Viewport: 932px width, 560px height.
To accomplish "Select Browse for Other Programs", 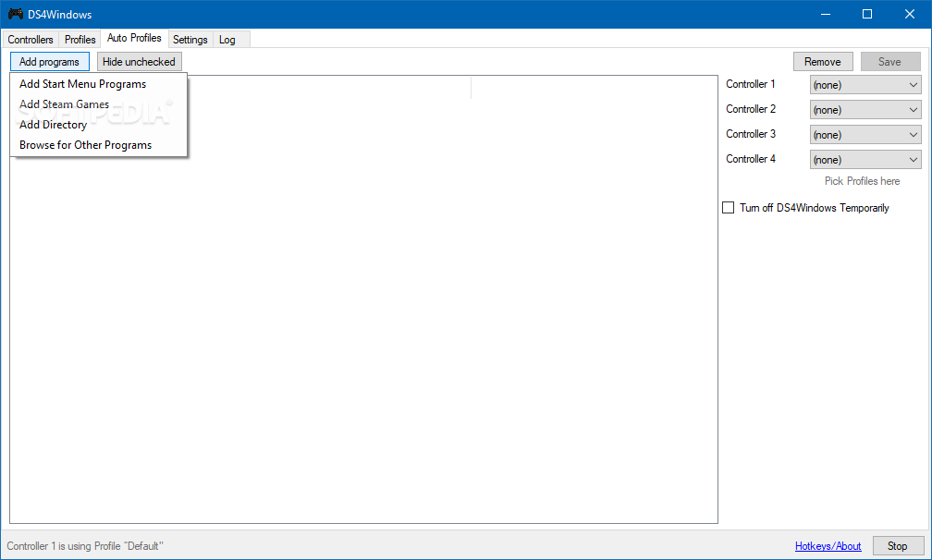I will click(x=99, y=145).
